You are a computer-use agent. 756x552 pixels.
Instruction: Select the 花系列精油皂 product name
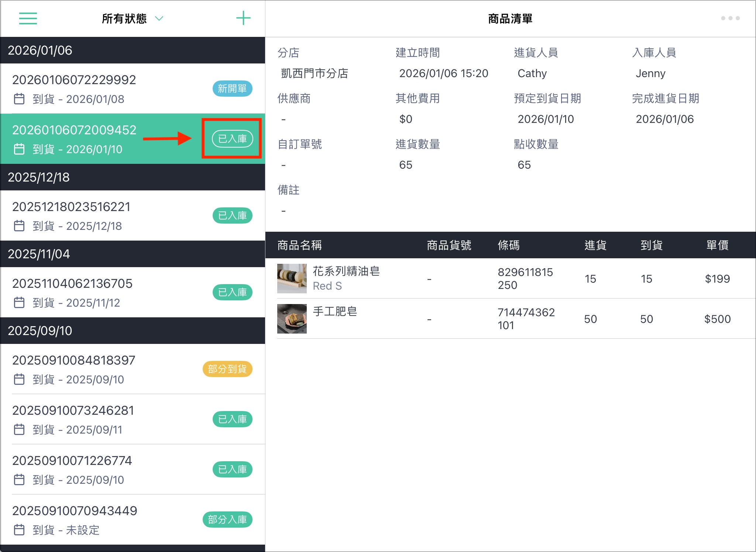[x=346, y=271]
